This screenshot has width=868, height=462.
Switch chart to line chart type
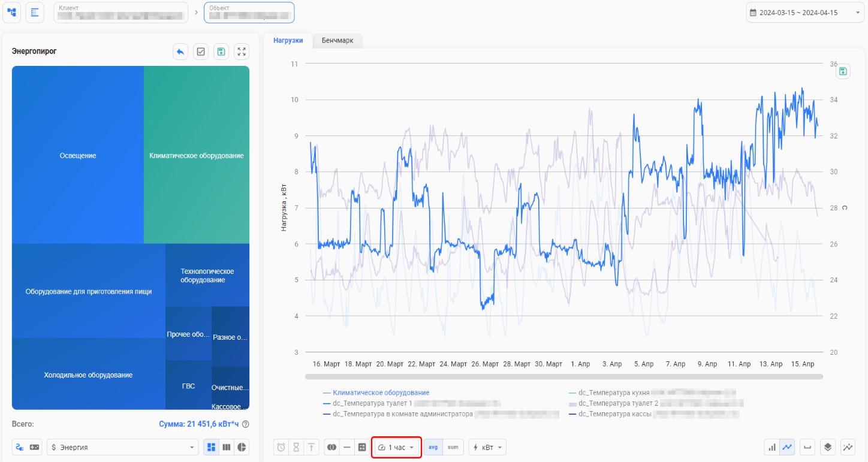pyautogui.click(x=788, y=447)
